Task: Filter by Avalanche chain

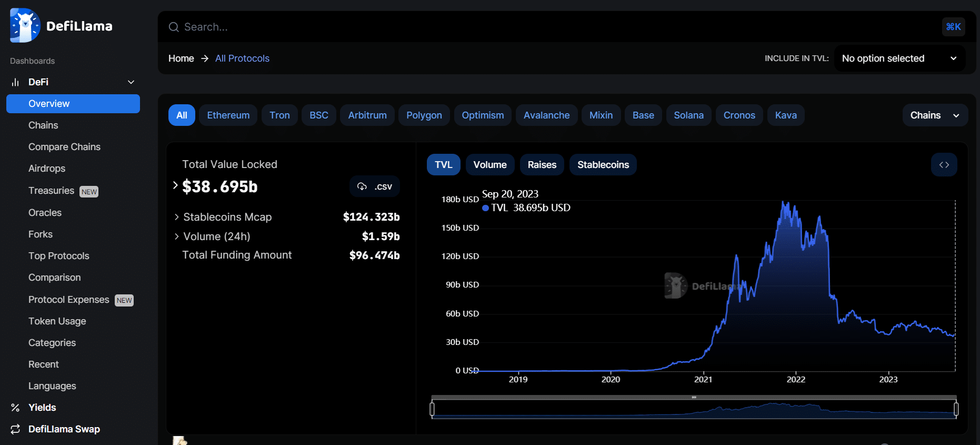Action: [547, 115]
